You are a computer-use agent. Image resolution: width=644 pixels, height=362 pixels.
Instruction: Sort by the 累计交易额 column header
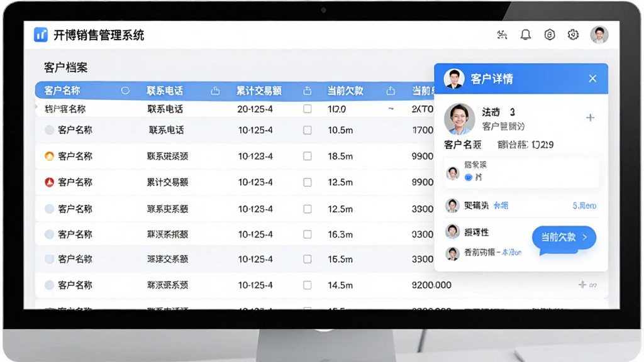[x=258, y=90]
